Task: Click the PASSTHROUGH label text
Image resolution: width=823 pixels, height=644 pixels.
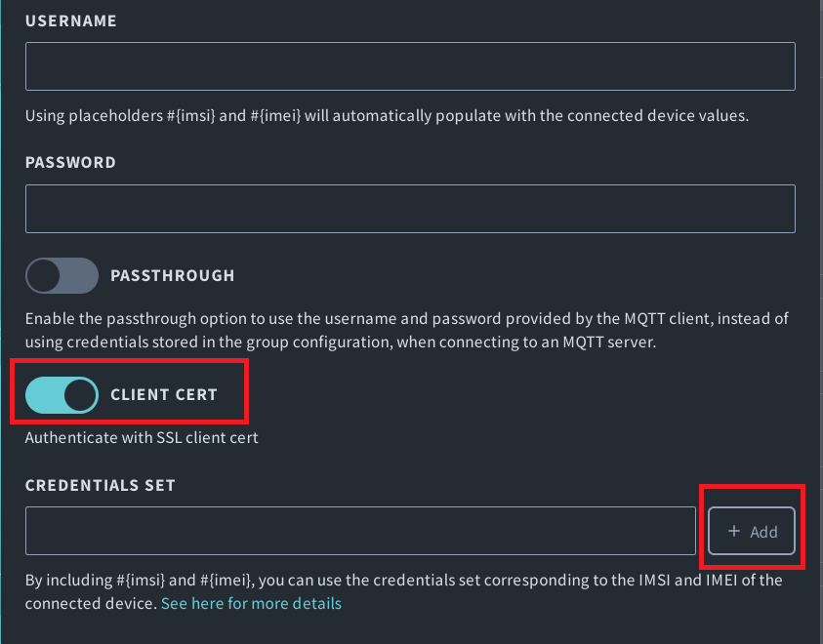Action: point(172,275)
